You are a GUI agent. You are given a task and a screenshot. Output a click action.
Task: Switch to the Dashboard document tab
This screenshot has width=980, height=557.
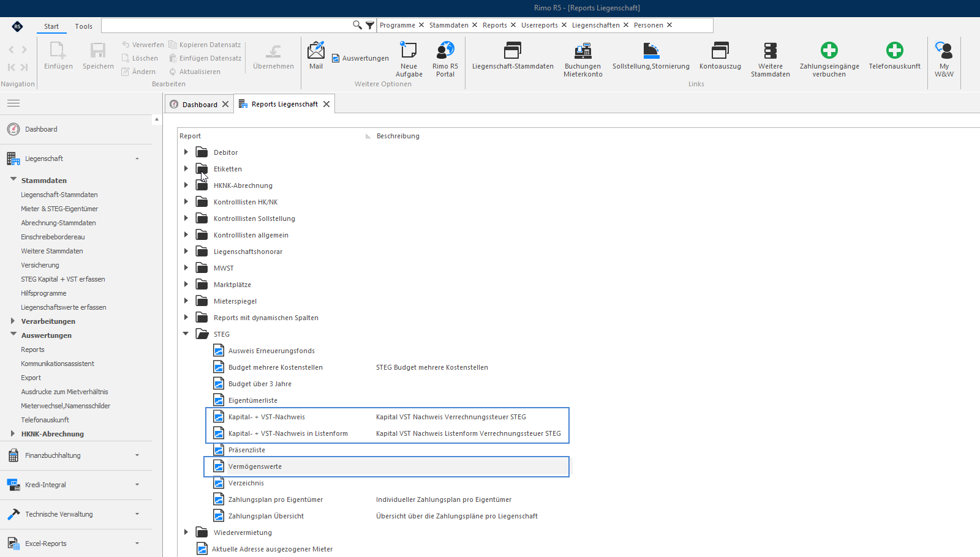pyautogui.click(x=200, y=105)
